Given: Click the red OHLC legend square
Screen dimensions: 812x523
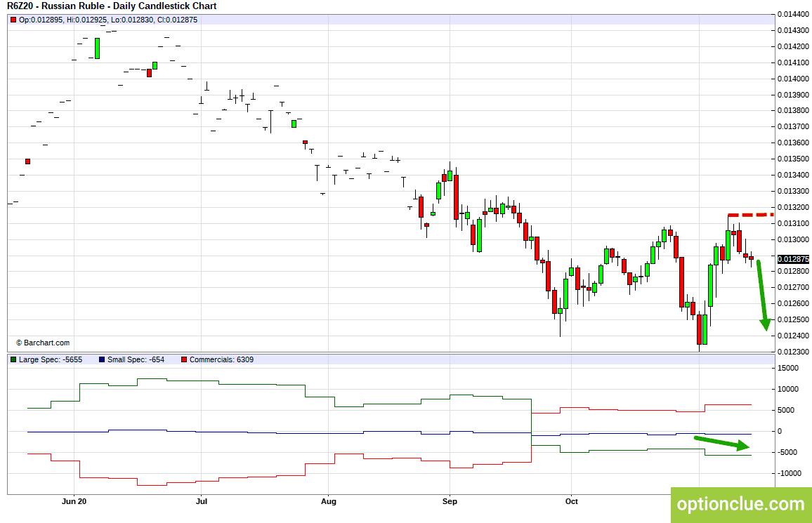Looking at the screenshot, I should [x=13, y=20].
